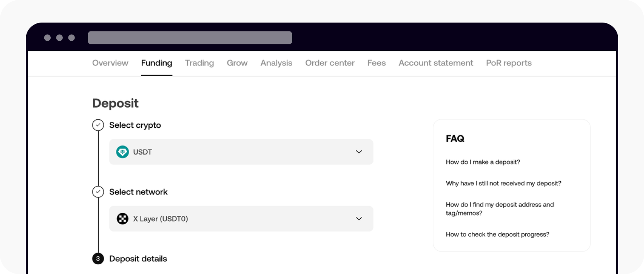
Task: Open the FAQ 'How do I make a deposit?'
Action: (x=482, y=162)
